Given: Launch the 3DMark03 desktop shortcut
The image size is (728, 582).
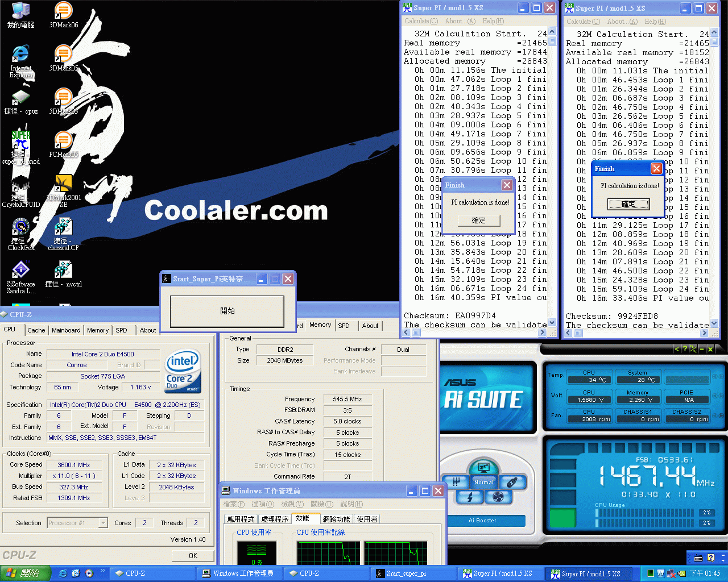Looking at the screenshot, I should (x=63, y=102).
